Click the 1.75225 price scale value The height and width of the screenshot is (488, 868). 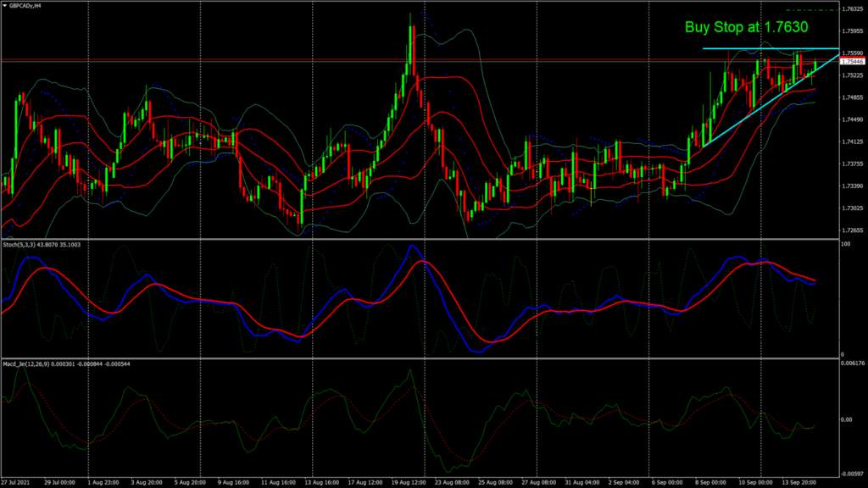[x=853, y=75]
